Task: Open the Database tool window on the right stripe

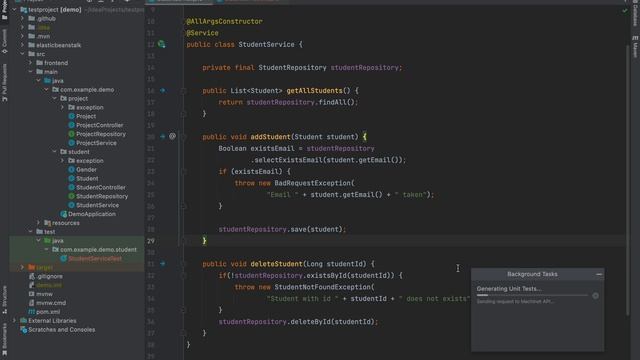Action: pyautogui.click(x=635, y=14)
